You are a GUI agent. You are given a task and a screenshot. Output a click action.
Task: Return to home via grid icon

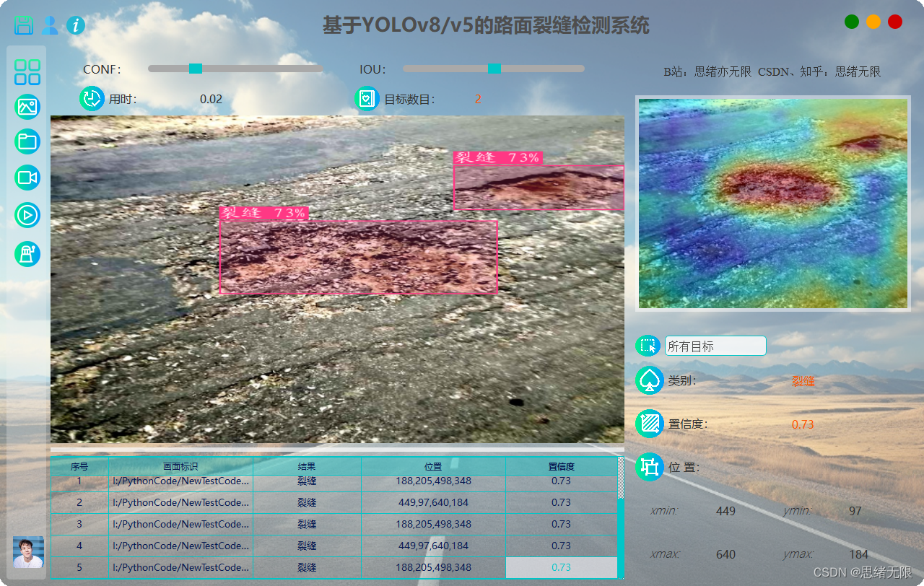[27, 71]
